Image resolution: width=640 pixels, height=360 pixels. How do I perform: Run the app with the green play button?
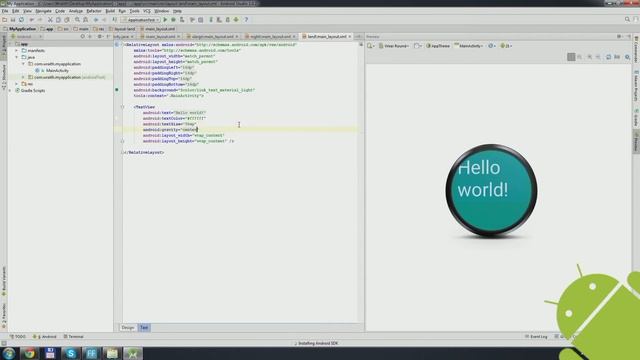coord(165,20)
